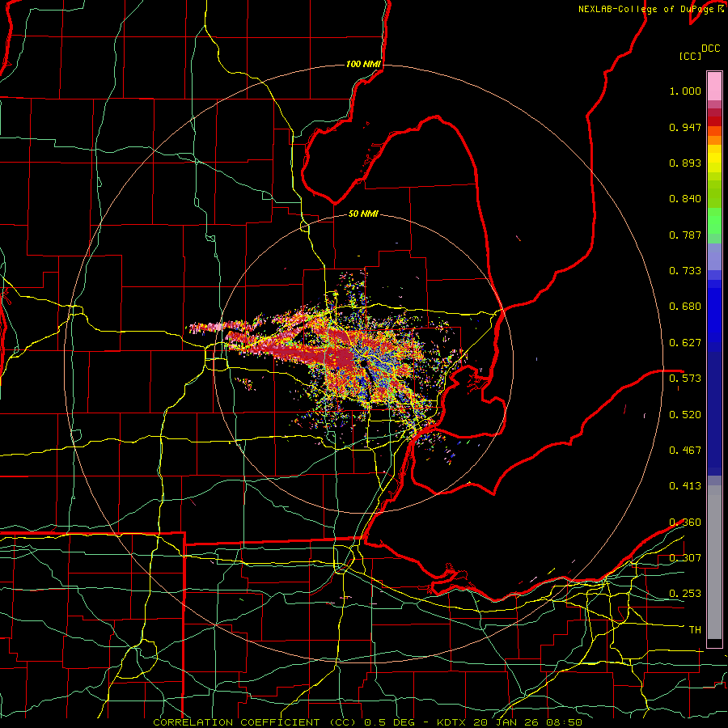Click the 100 NMI range ring label
The width and height of the screenshot is (728, 728).
(x=363, y=64)
